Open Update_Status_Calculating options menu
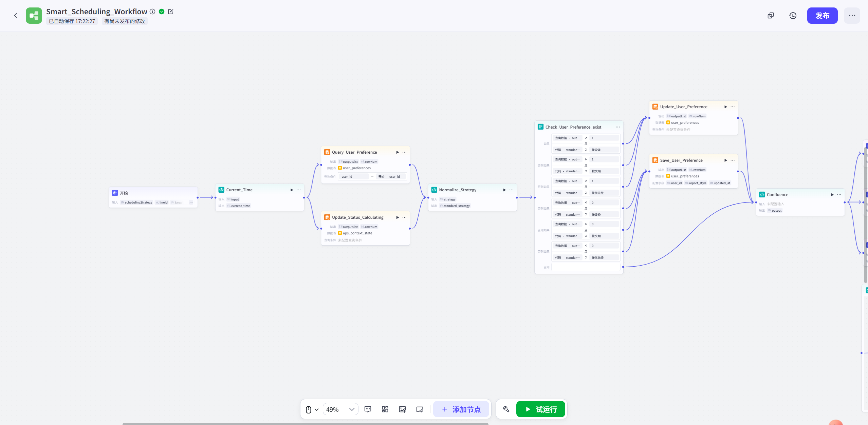The width and height of the screenshot is (868, 425). point(405,217)
